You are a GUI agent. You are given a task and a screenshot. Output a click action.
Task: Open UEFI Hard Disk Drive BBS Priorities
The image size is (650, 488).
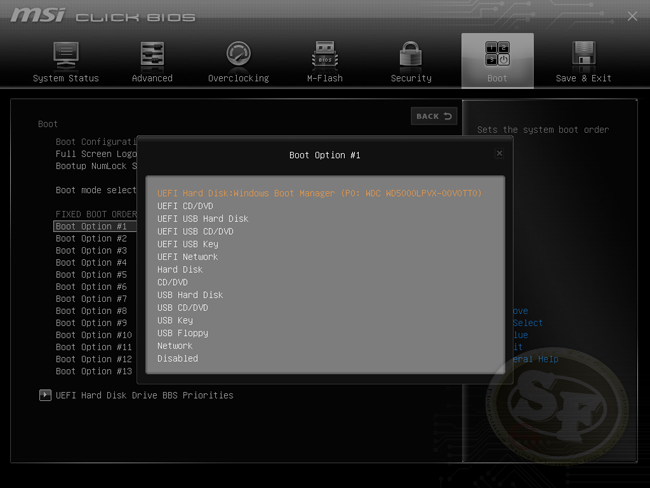point(144,395)
